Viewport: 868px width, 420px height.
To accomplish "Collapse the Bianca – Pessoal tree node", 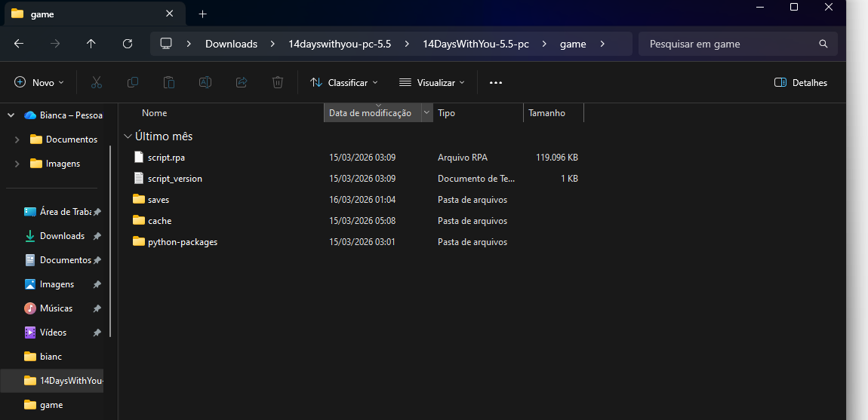I will [x=11, y=115].
